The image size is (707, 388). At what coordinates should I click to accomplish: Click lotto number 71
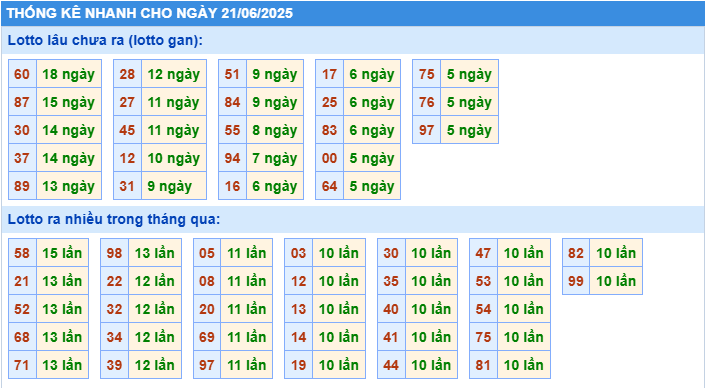pos(22,365)
